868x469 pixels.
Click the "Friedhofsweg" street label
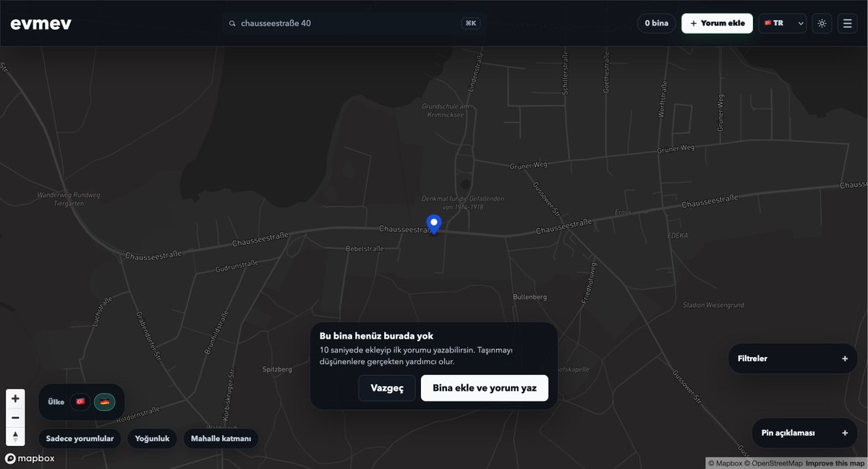click(589, 283)
